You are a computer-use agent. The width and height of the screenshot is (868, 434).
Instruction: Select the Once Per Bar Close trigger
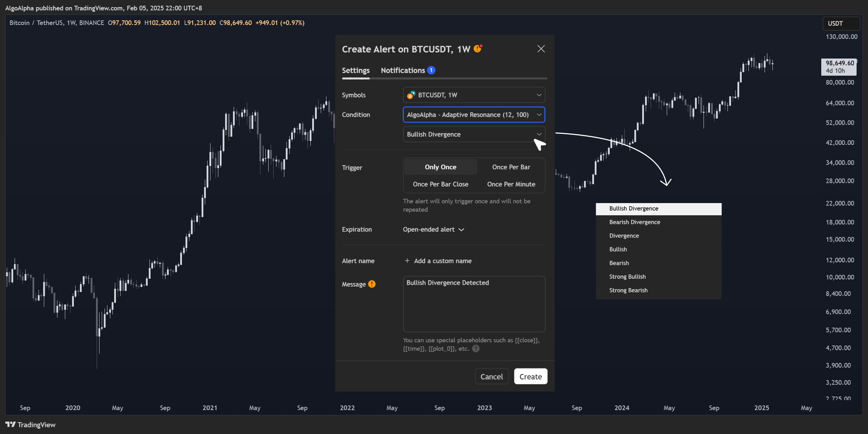click(441, 184)
